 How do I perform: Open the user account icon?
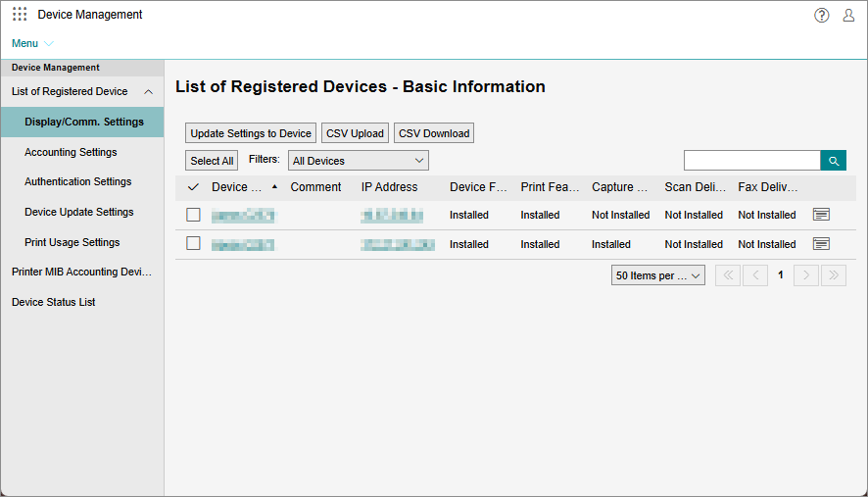click(x=848, y=15)
